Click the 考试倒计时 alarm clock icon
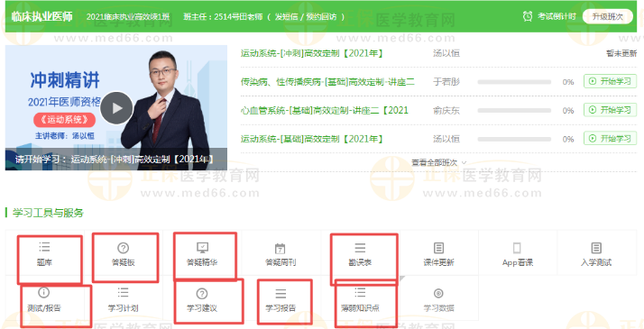The width and height of the screenshot is (644, 329). click(x=528, y=16)
